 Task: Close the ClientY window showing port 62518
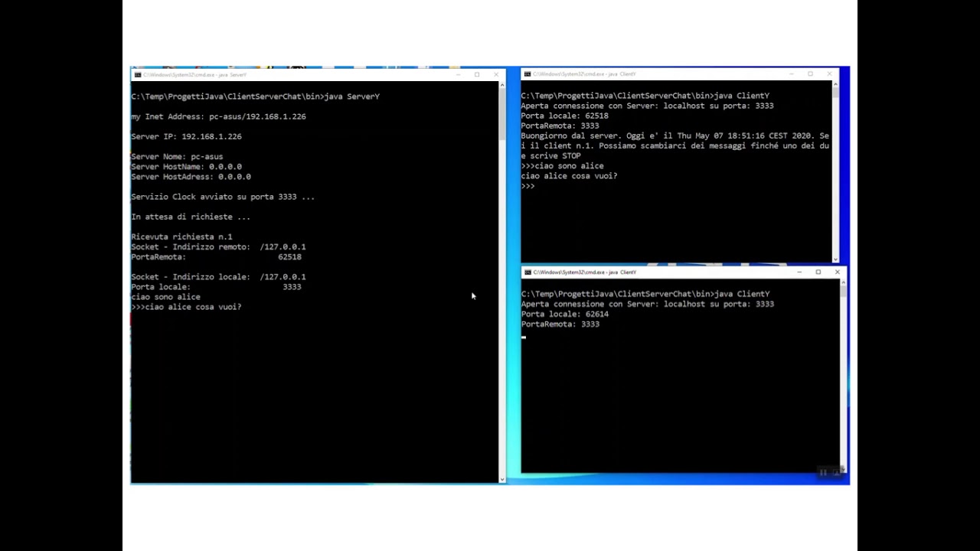[x=829, y=74]
